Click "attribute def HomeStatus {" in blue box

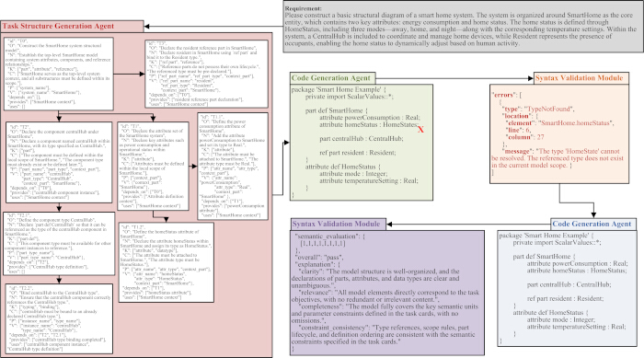tap(551, 312)
